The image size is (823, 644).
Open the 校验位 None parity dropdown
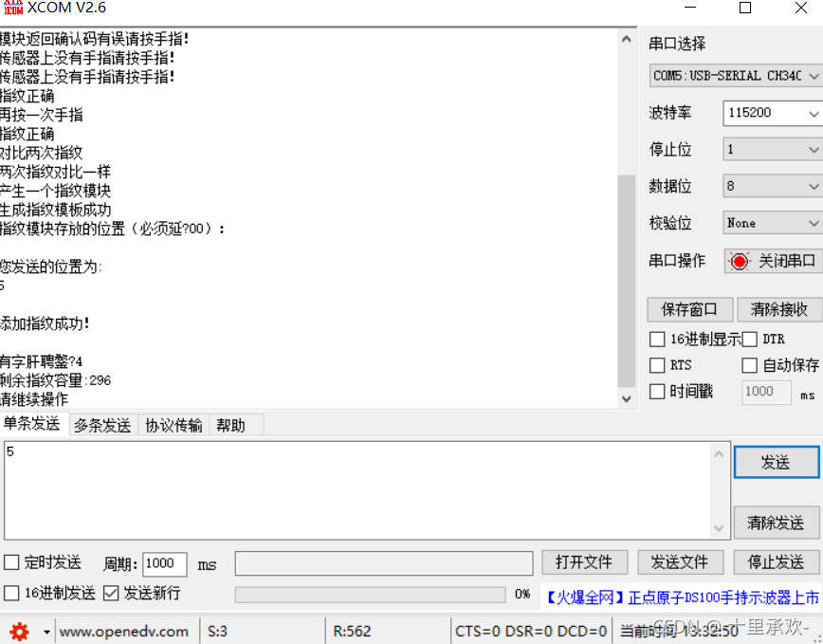click(x=773, y=223)
